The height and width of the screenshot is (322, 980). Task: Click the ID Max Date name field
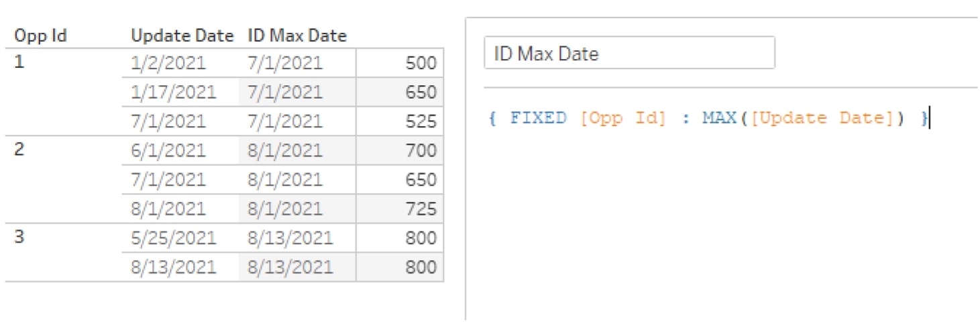click(x=629, y=53)
